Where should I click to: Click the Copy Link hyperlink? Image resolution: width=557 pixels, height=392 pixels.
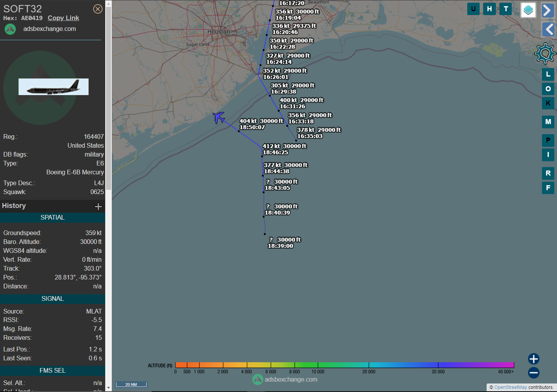(x=63, y=18)
